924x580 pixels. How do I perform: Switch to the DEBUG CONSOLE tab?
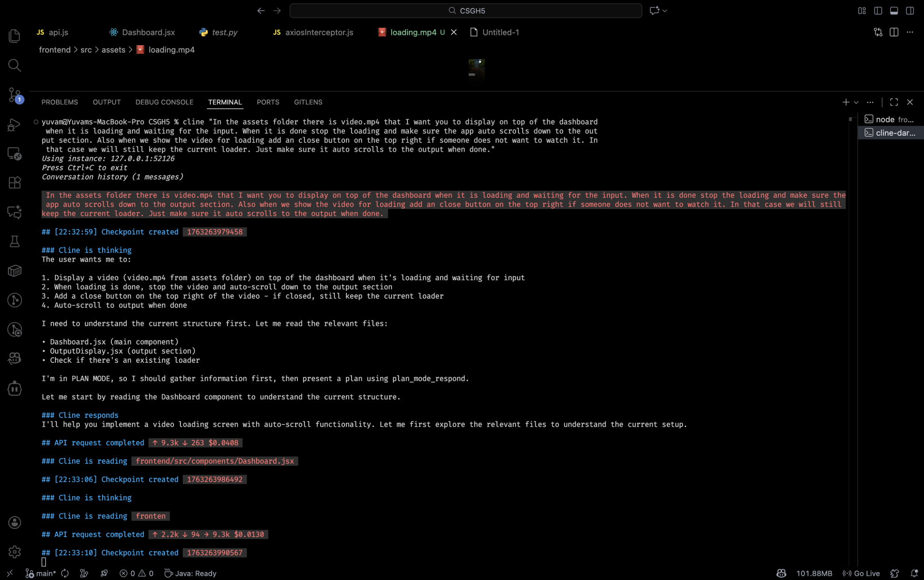coord(164,102)
